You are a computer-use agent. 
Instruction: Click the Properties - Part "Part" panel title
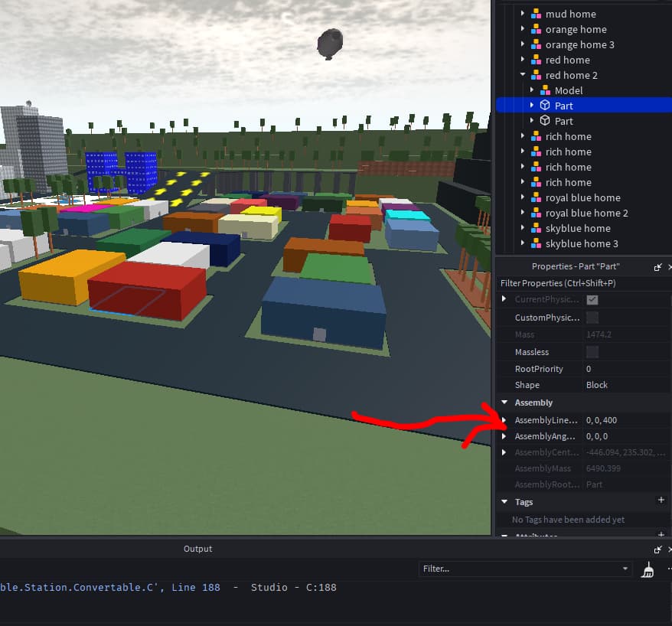click(x=576, y=266)
